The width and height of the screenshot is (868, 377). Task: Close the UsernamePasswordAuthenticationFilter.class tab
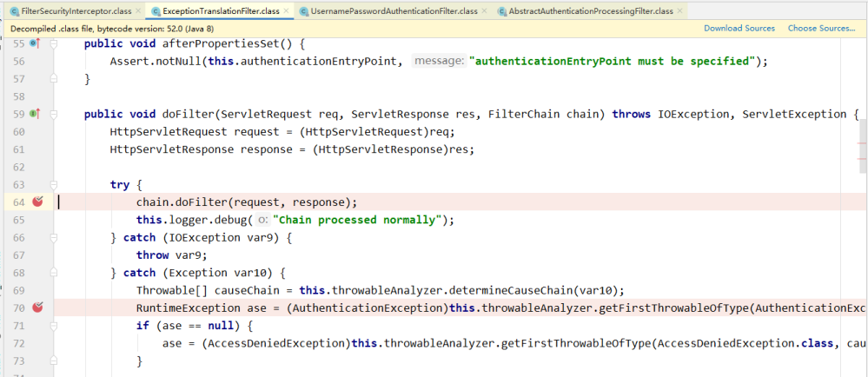[484, 11]
